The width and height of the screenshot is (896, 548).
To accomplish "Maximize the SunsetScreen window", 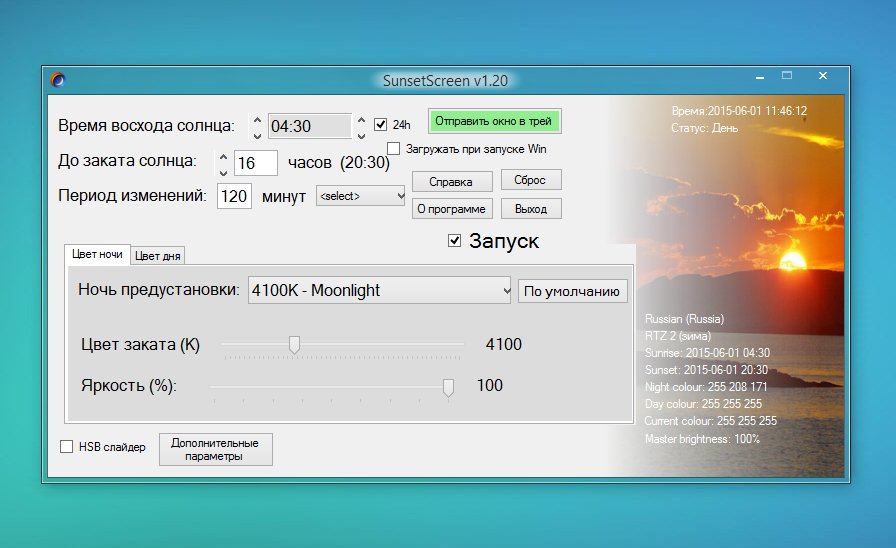I will (787, 75).
